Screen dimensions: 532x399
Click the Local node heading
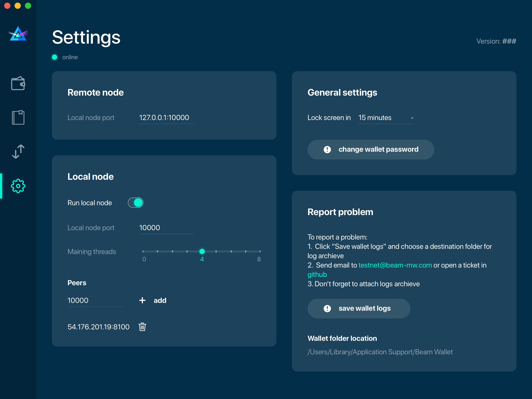point(90,176)
